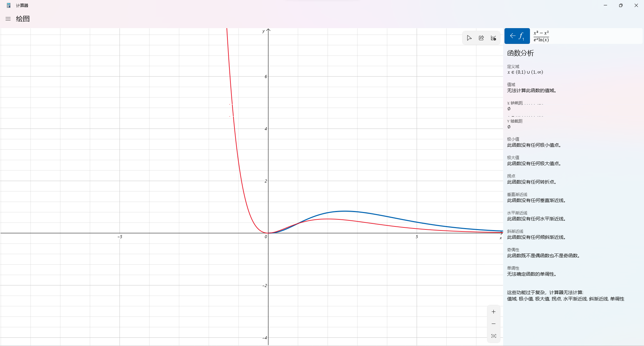The height and width of the screenshot is (346, 644).
Task: Click the 绘图 page title
Action: (23, 19)
